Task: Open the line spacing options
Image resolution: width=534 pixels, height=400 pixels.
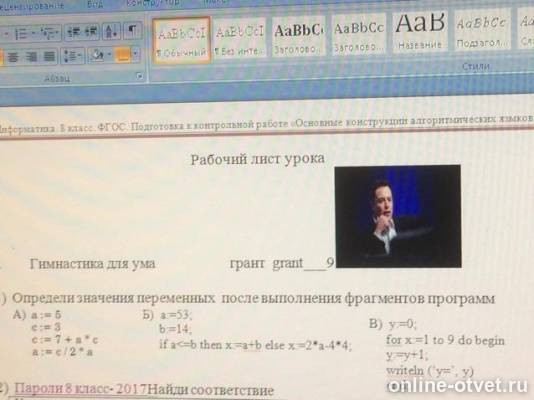Action: [72, 55]
